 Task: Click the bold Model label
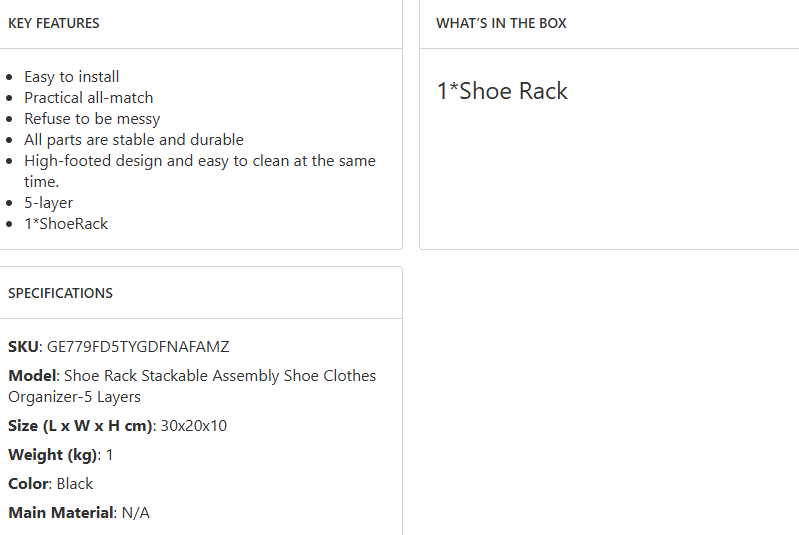(x=32, y=376)
